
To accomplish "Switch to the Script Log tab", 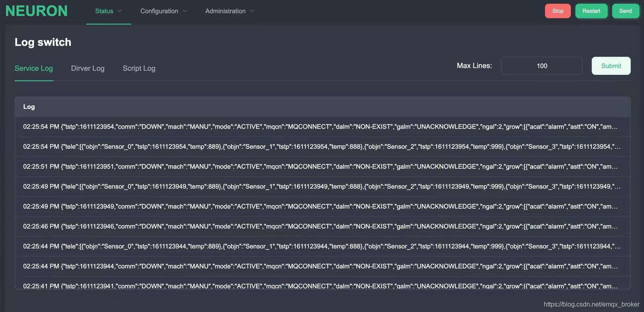I will (139, 68).
